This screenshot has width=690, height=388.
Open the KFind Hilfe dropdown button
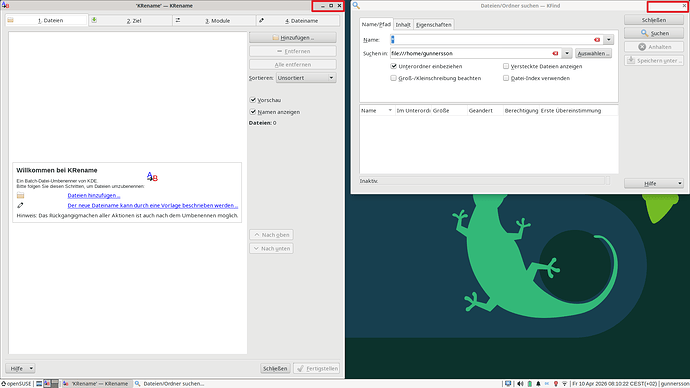(653, 183)
